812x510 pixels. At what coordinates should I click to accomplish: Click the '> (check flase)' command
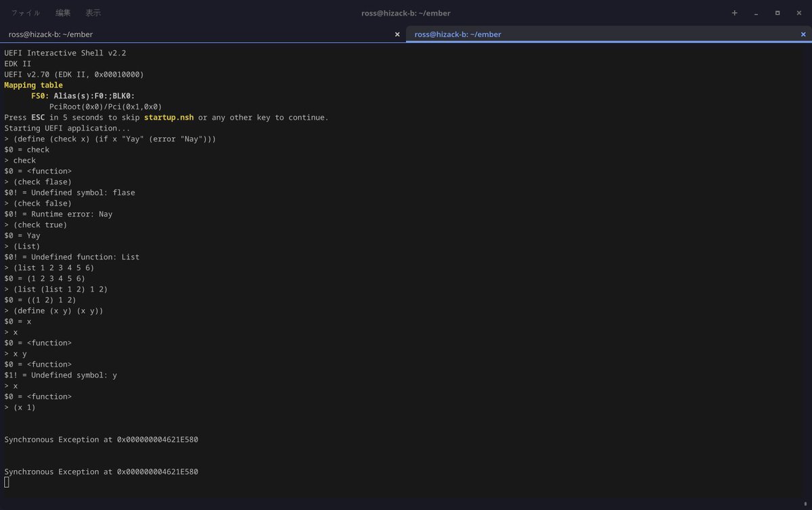click(38, 182)
